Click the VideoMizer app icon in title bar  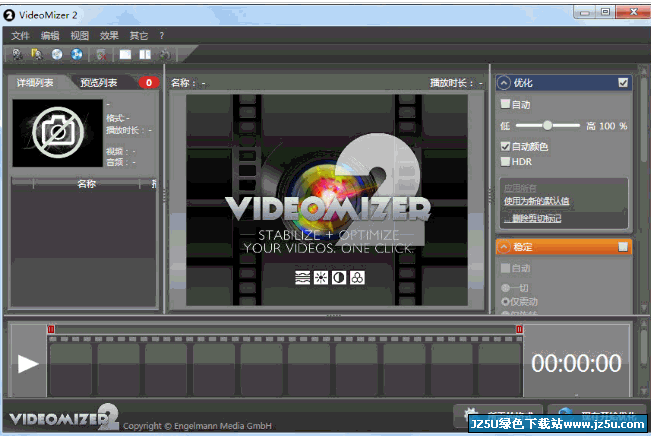click(x=9, y=15)
